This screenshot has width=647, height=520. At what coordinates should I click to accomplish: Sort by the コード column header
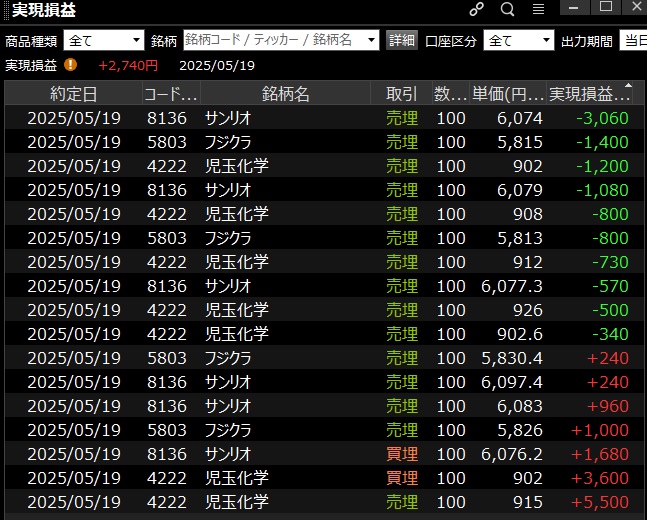pyautogui.click(x=171, y=94)
